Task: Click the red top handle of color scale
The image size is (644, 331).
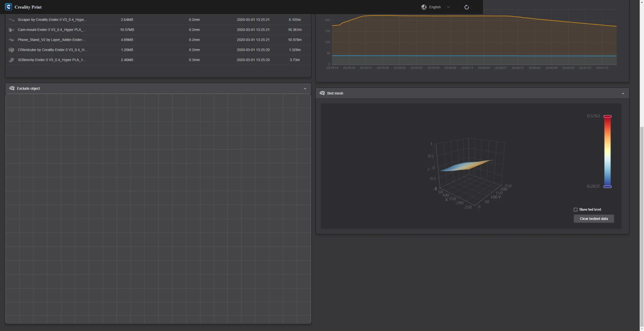Action: coord(607,117)
